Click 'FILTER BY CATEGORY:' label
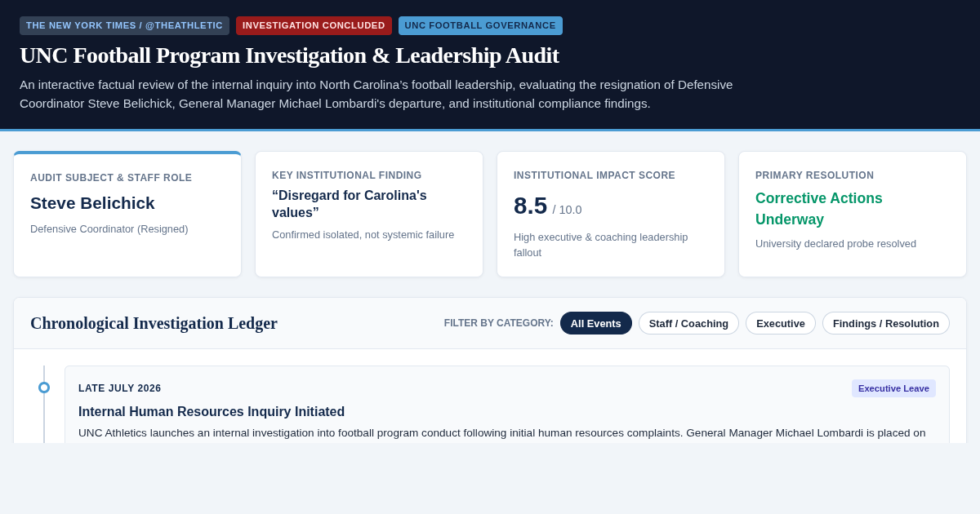The width and height of the screenshot is (980, 514). point(499,323)
